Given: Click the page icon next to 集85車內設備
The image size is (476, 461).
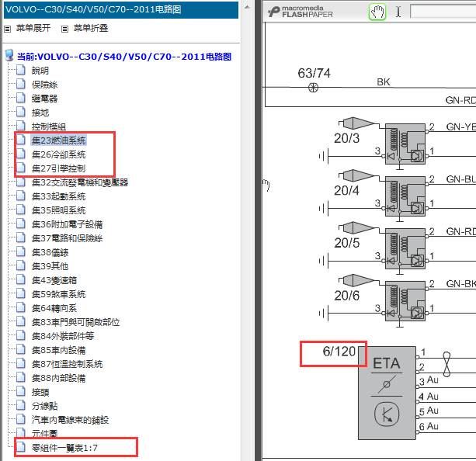Looking at the screenshot, I should pyautogui.click(x=21, y=349).
